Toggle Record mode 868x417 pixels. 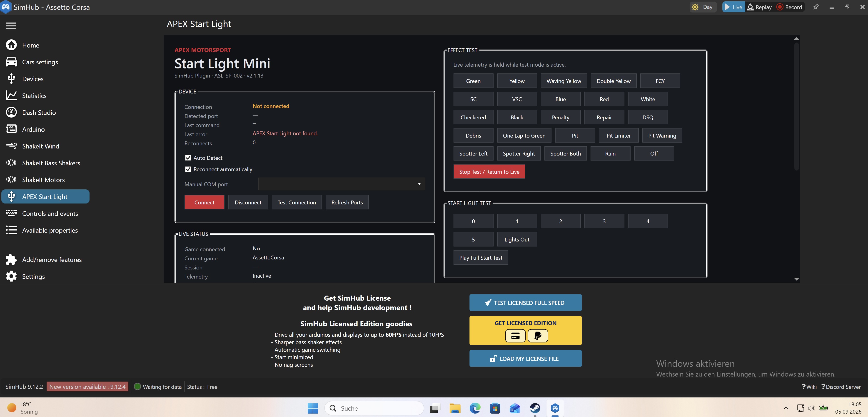pyautogui.click(x=789, y=7)
